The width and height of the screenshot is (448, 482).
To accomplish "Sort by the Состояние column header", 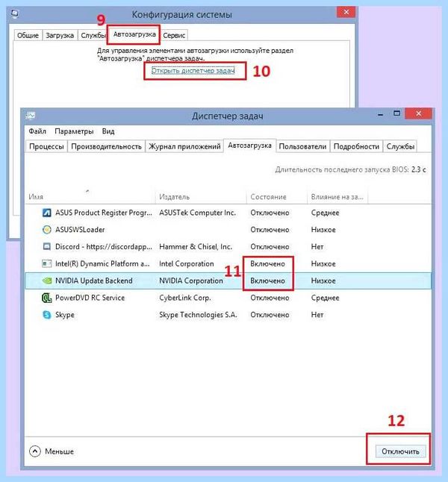I will coord(276,197).
